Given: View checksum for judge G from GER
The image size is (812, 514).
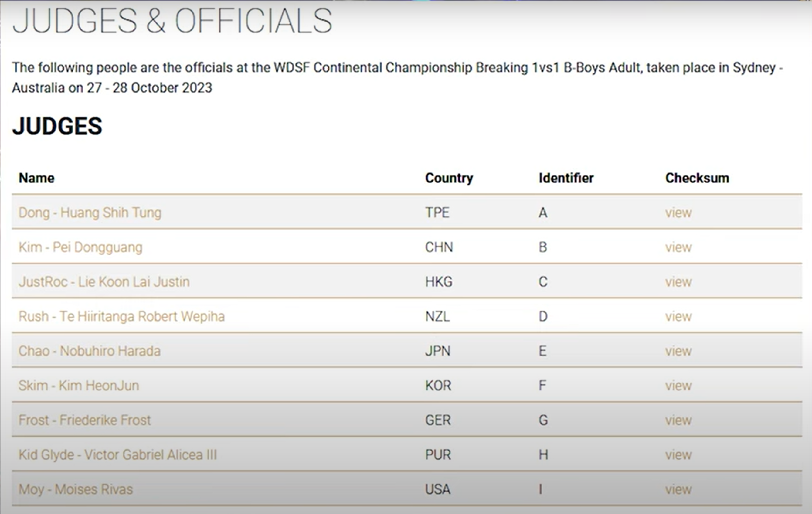Looking at the screenshot, I should tap(678, 420).
